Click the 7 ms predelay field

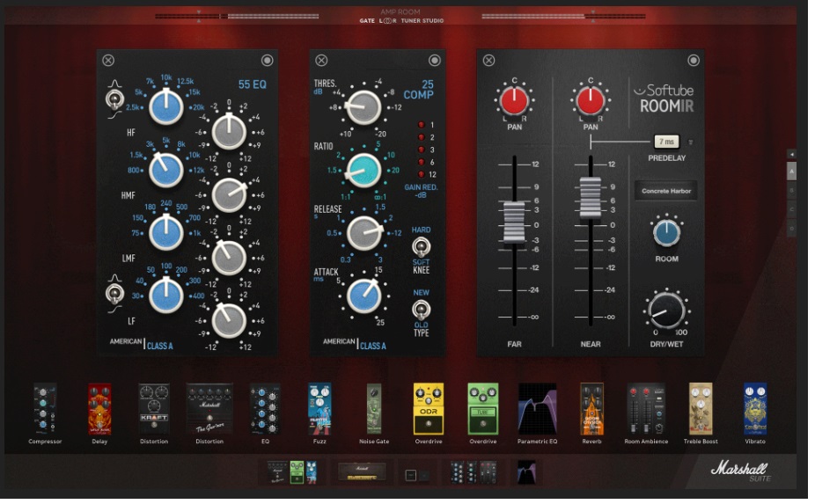coord(667,142)
